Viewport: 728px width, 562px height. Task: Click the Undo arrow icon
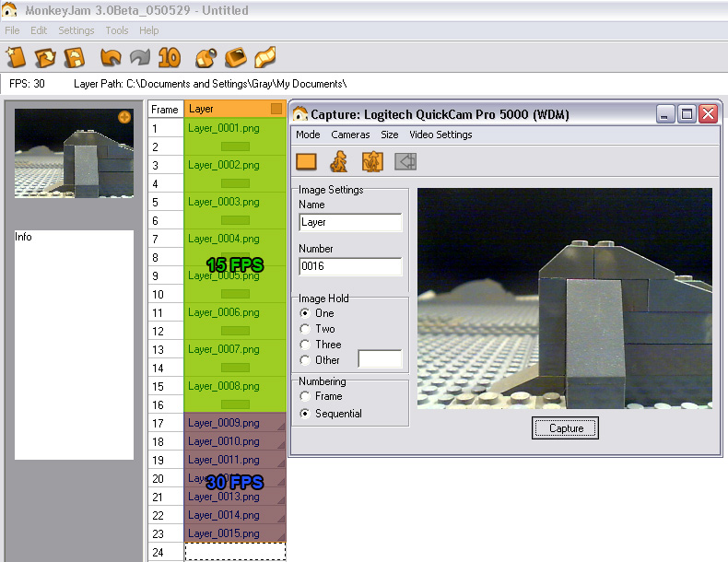111,57
